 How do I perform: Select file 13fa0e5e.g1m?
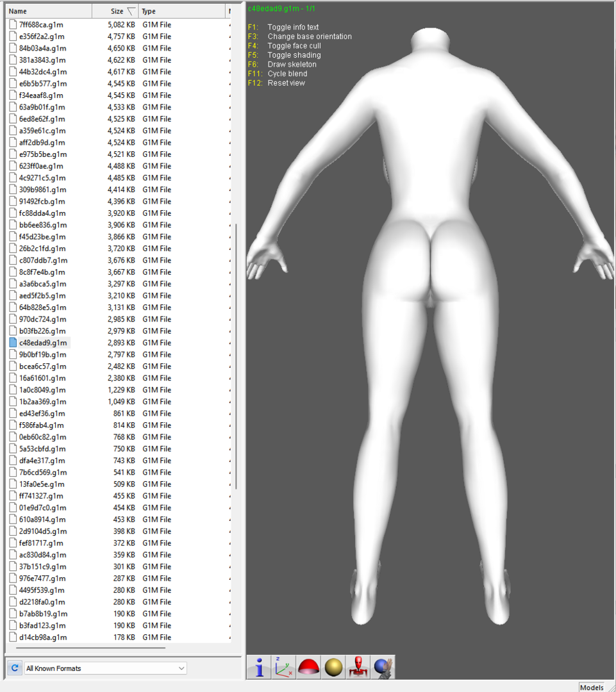click(x=41, y=484)
